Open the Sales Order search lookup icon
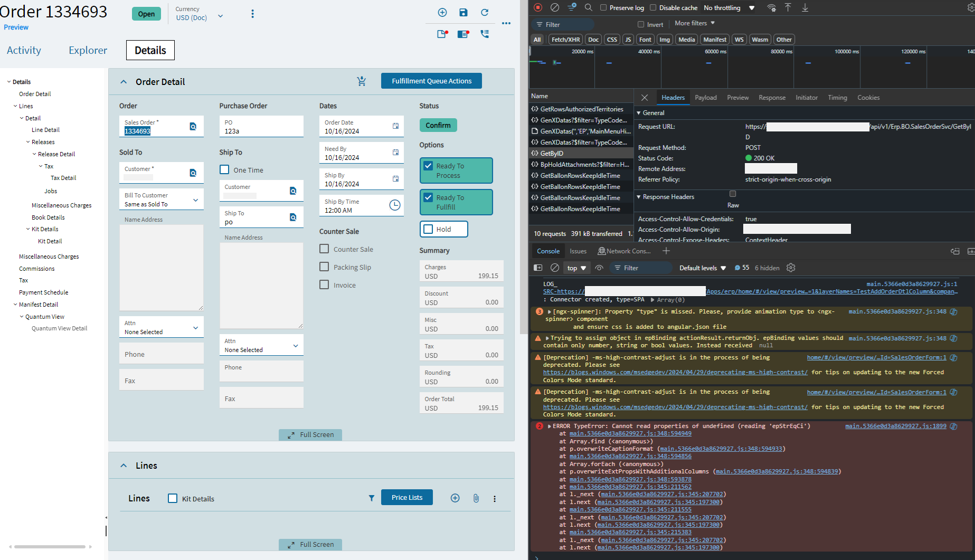Image resolution: width=975 pixels, height=560 pixels. (193, 127)
